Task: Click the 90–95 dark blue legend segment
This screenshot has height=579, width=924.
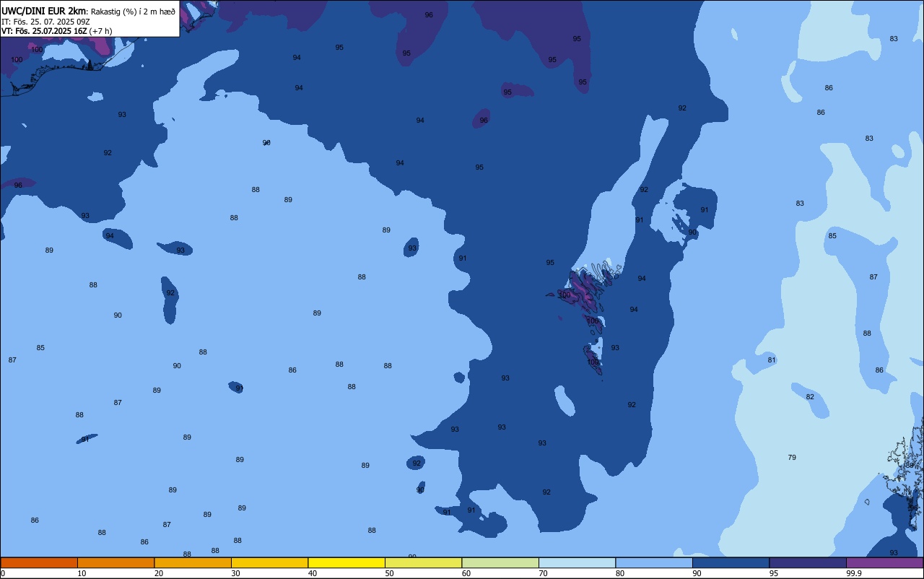Action: pos(731,562)
